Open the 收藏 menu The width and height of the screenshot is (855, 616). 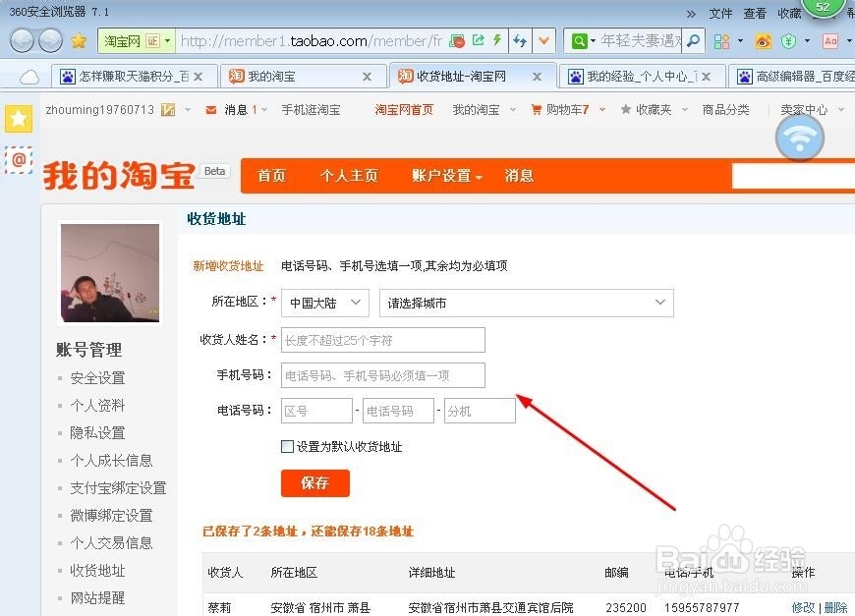tap(789, 14)
